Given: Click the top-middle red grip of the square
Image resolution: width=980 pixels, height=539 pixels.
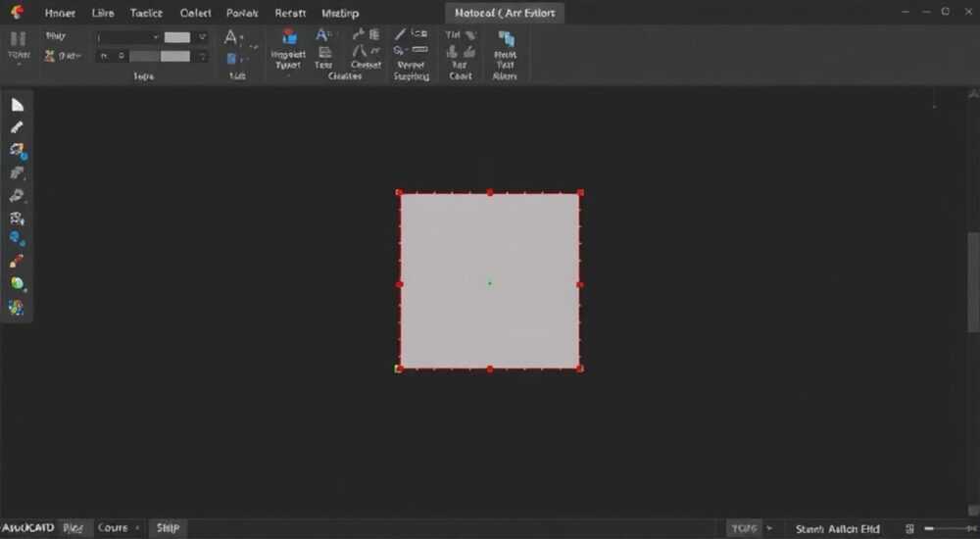Looking at the screenshot, I should point(490,193).
